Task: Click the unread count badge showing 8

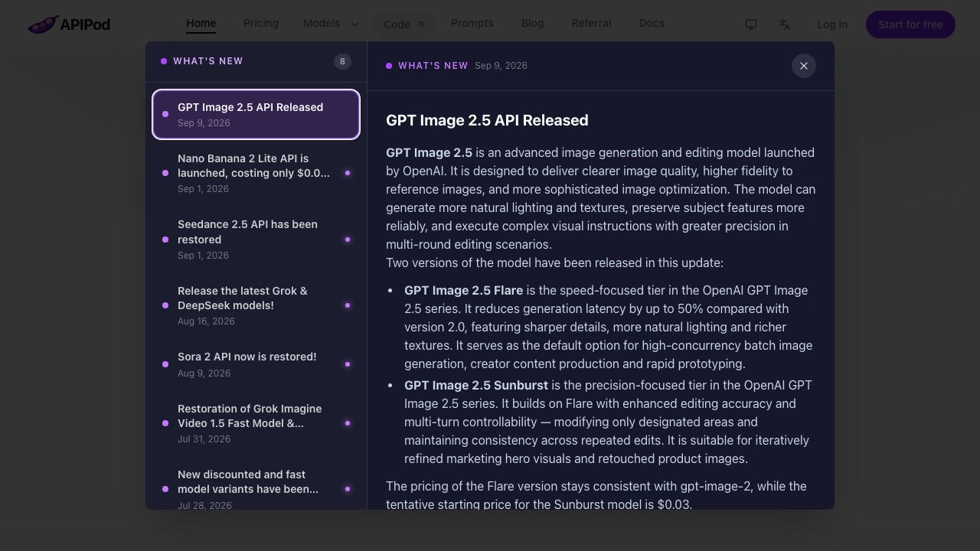Action: point(342,61)
